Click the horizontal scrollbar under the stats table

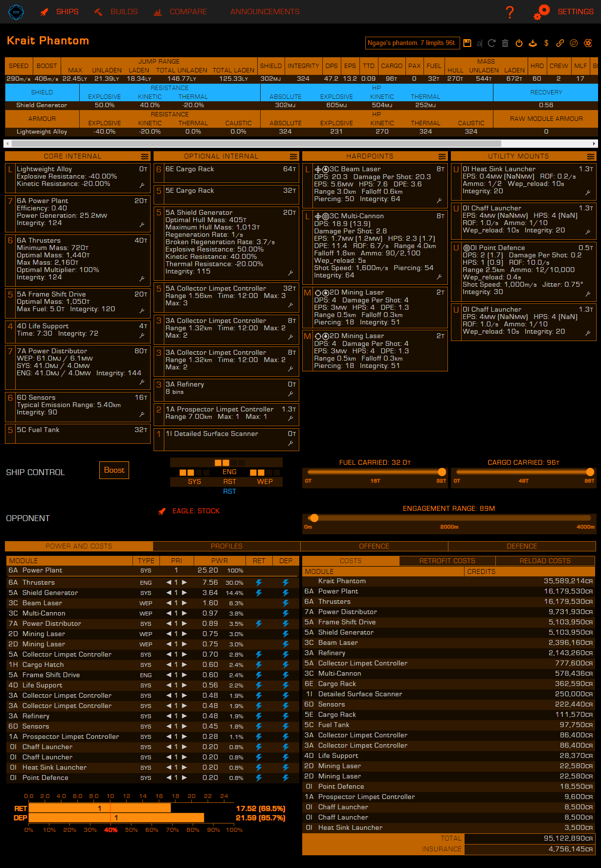[x=256, y=144]
